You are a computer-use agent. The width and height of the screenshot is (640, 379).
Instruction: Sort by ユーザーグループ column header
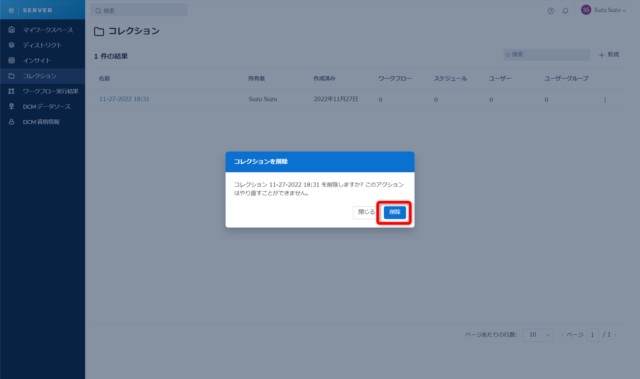(x=566, y=78)
